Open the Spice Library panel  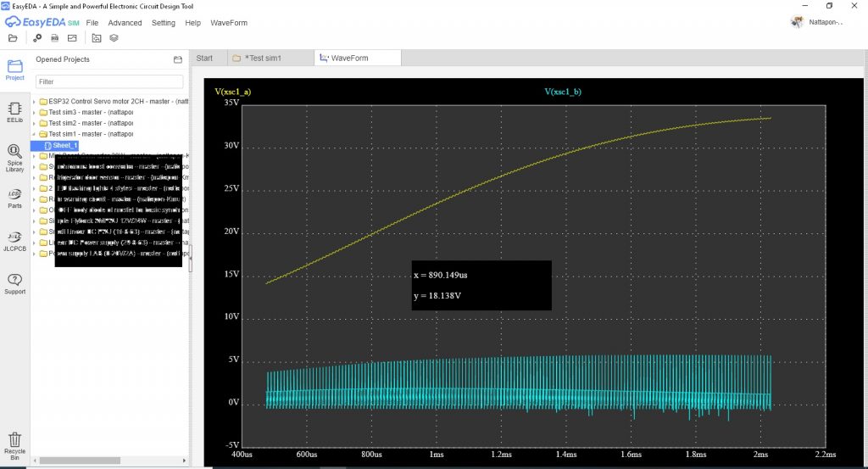tap(15, 159)
